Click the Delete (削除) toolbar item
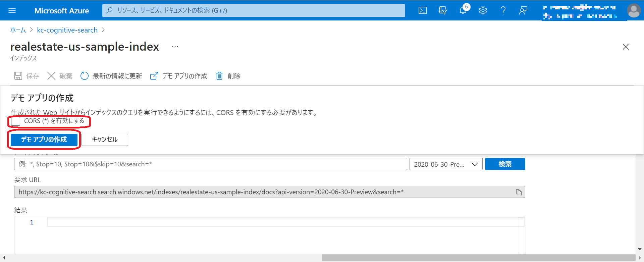This screenshot has height=262, width=644. coord(228,76)
